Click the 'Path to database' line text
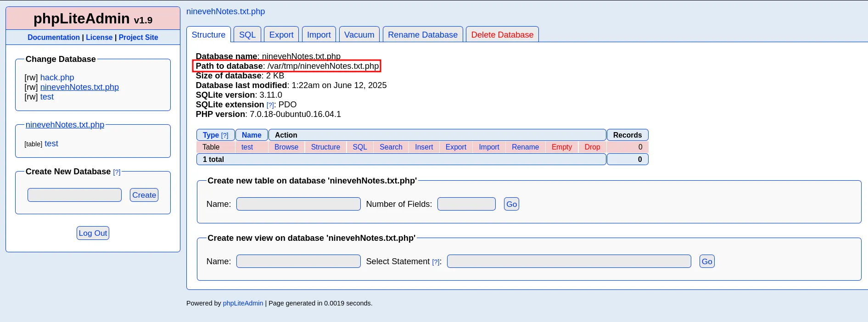This screenshot has height=322, width=868. click(287, 66)
